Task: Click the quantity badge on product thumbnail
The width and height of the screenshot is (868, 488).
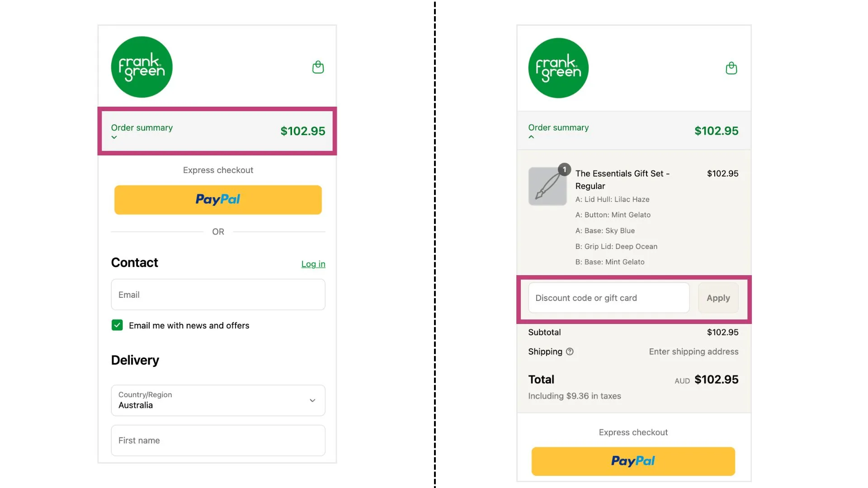Action: tap(564, 169)
